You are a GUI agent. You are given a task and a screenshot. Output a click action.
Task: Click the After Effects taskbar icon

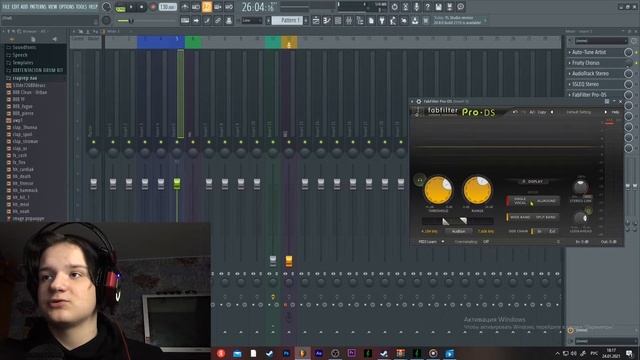tap(319, 353)
